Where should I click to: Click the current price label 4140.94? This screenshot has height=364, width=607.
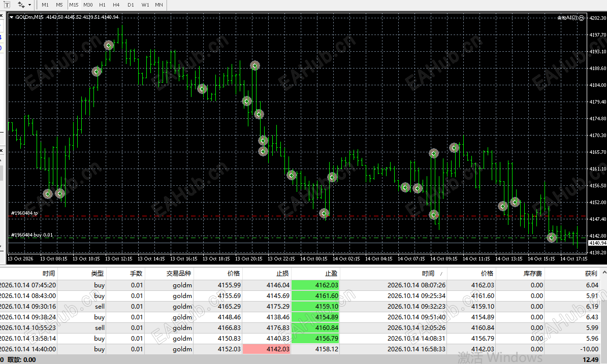tap(597, 243)
